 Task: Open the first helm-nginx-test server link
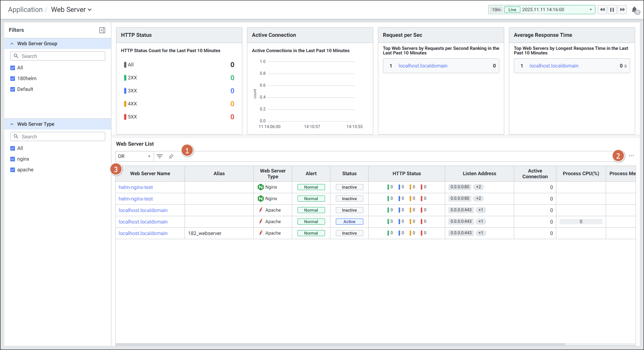click(136, 187)
